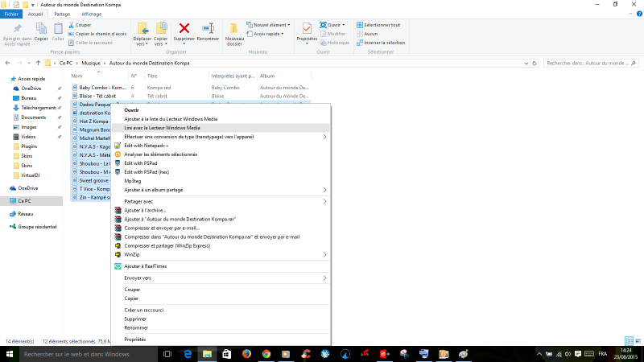Choose Analyser les éléments sélectionnés
This screenshot has width=644, height=362.
pos(161,154)
